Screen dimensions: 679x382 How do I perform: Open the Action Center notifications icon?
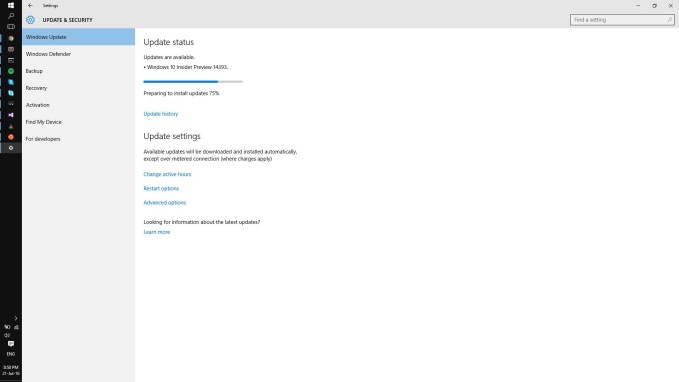click(11, 344)
